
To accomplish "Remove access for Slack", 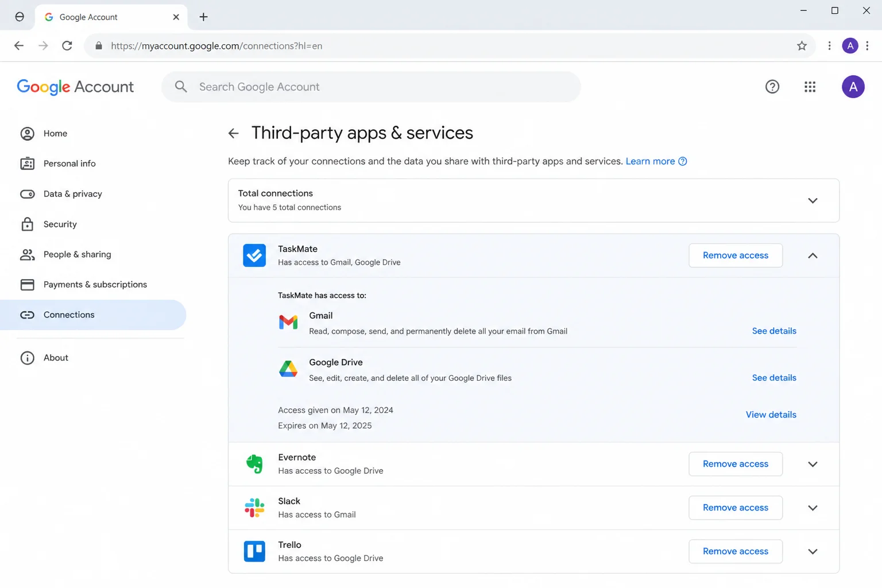I will click(x=736, y=508).
